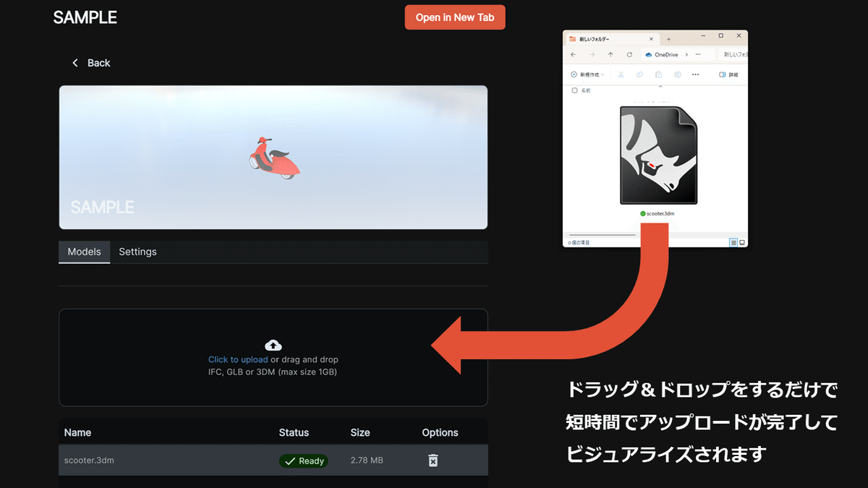Click the cloud upload icon

click(273, 345)
